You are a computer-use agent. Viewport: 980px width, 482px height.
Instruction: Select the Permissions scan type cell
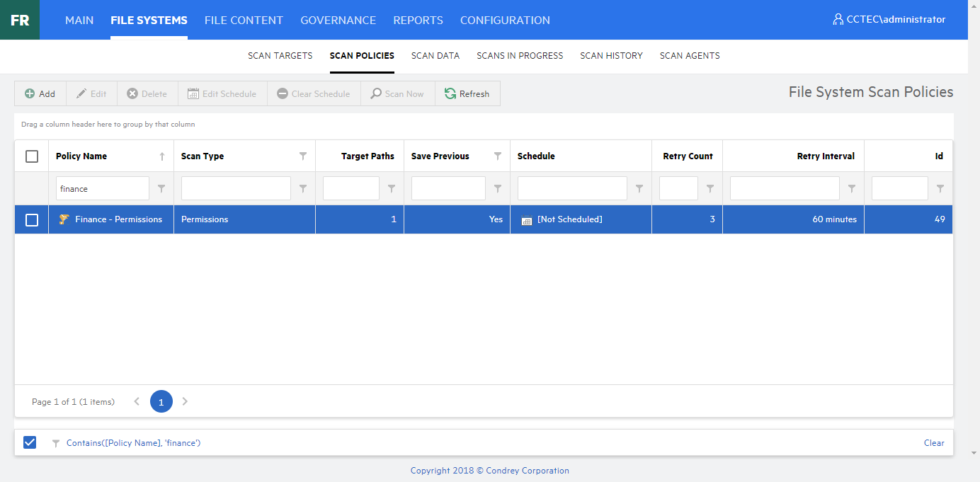click(x=244, y=219)
